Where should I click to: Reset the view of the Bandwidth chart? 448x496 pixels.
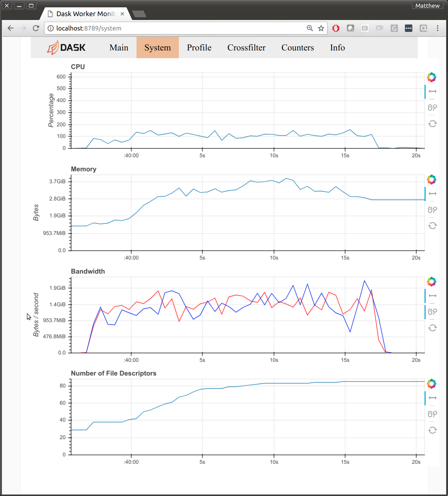point(432,328)
